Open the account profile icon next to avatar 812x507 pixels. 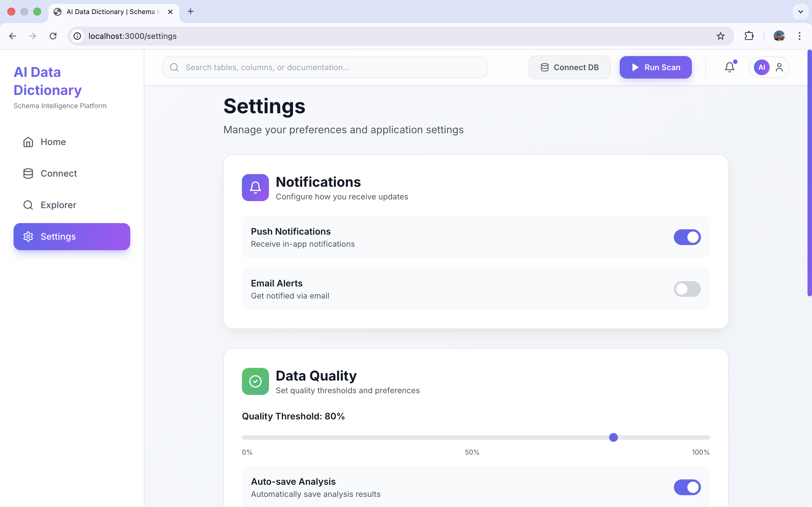(x=780, y=67)
